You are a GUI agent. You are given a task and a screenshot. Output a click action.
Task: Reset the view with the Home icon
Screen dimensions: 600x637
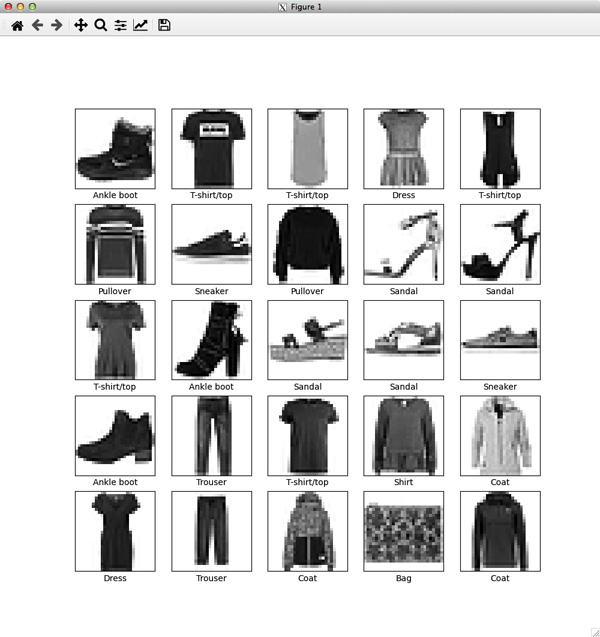click(17, 26)
